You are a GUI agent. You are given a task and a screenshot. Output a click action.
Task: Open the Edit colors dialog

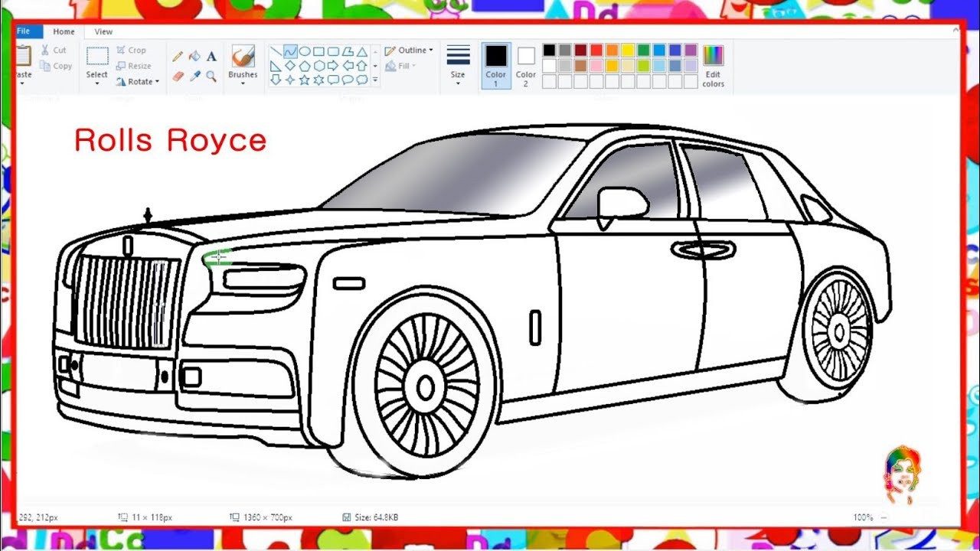713,67
